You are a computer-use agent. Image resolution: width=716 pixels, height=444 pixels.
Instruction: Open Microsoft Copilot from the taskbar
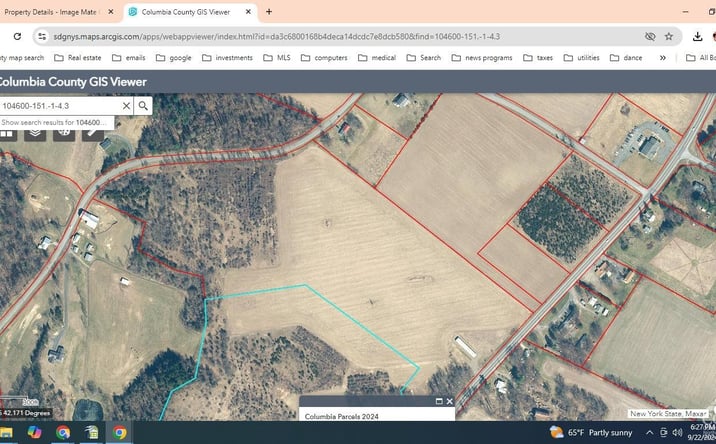tap(34, 432)
